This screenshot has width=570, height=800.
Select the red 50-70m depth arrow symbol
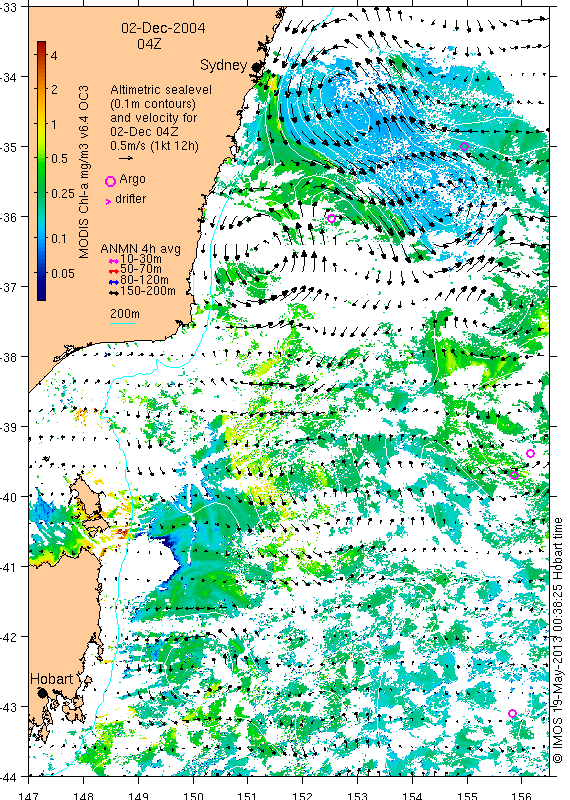point(114,271)
